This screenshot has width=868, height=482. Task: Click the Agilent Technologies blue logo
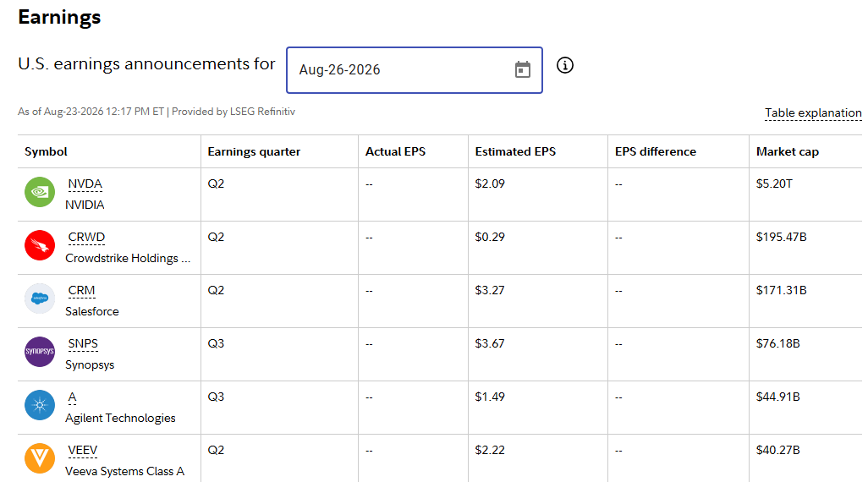click(40, 405)
